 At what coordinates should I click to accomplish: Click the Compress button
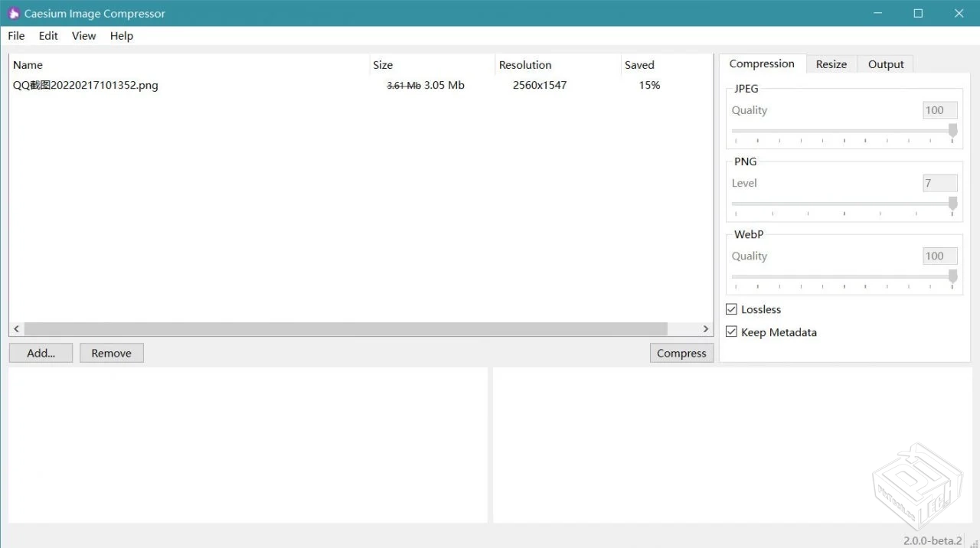coord(681,353)
